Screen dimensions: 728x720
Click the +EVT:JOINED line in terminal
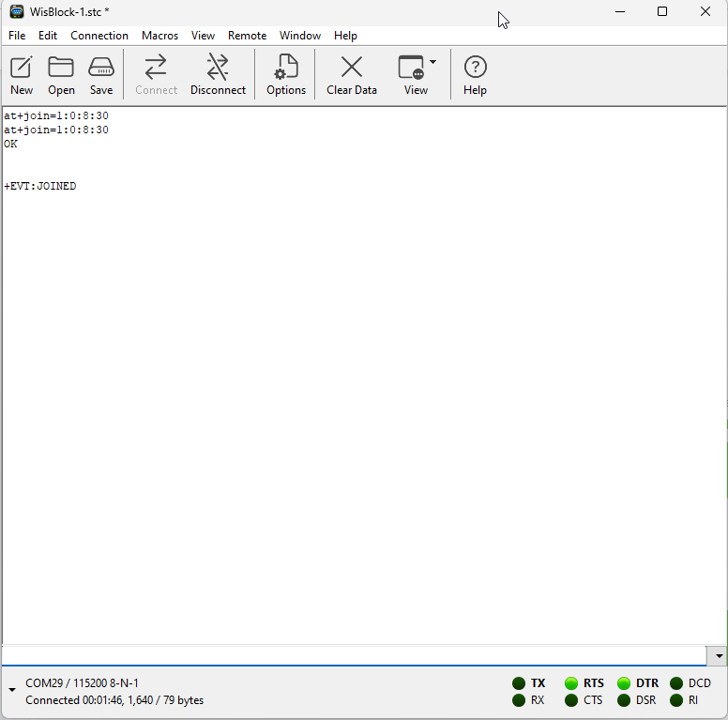[40, 186]
